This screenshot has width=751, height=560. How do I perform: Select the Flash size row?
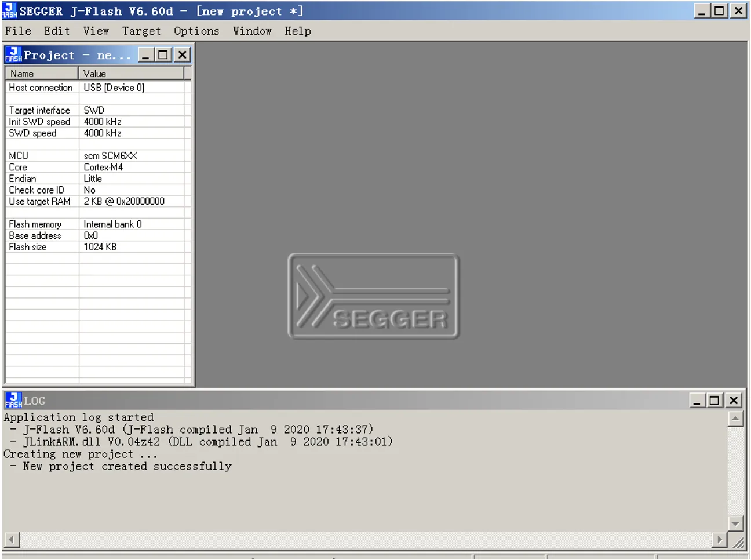[99, 247]
